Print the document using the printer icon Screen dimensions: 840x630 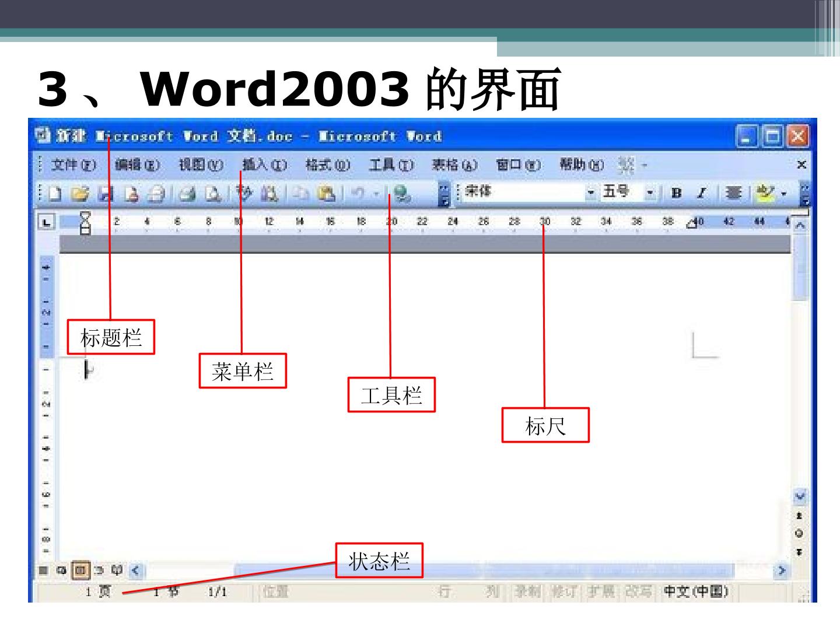(187, 193)
